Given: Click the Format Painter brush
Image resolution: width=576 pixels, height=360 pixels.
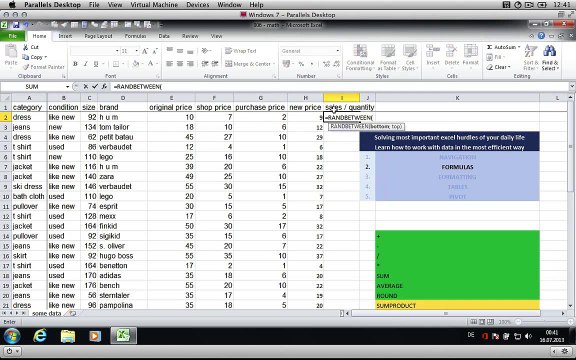Looking at the screenshot, I should click(x=43, y=67).
